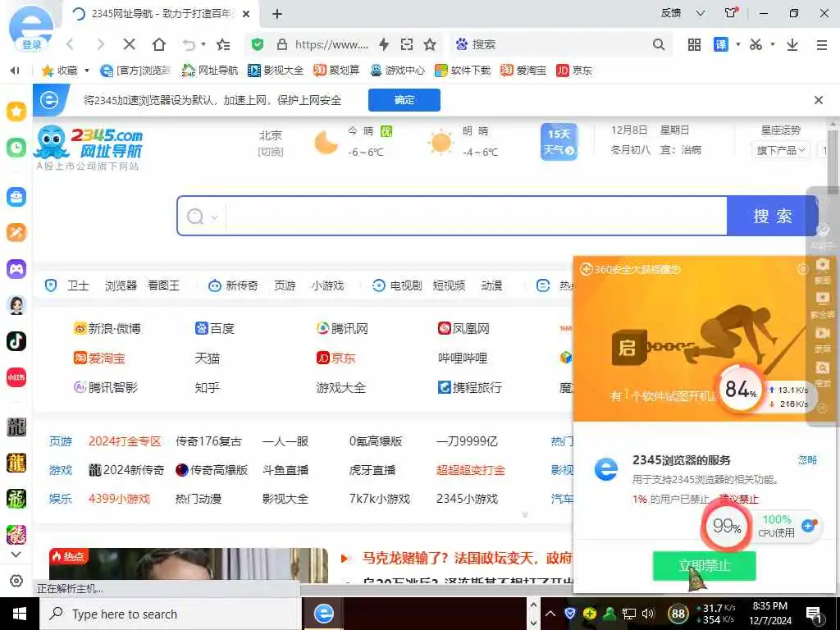This screenshot has height=630, width=840.
Task: Click the browser login avatar icon
Action: coord(31,28)
